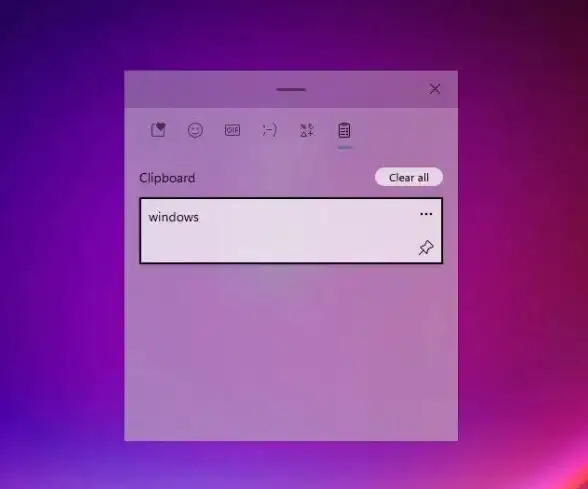Viewport: 588px width, 489px height.
Task: Switch to the Emoji smiley tab
Action: coord(195,130)
